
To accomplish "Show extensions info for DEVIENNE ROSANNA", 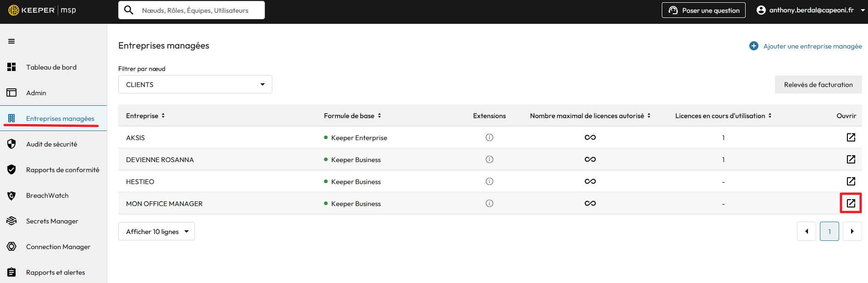I will tap(489, 159).
